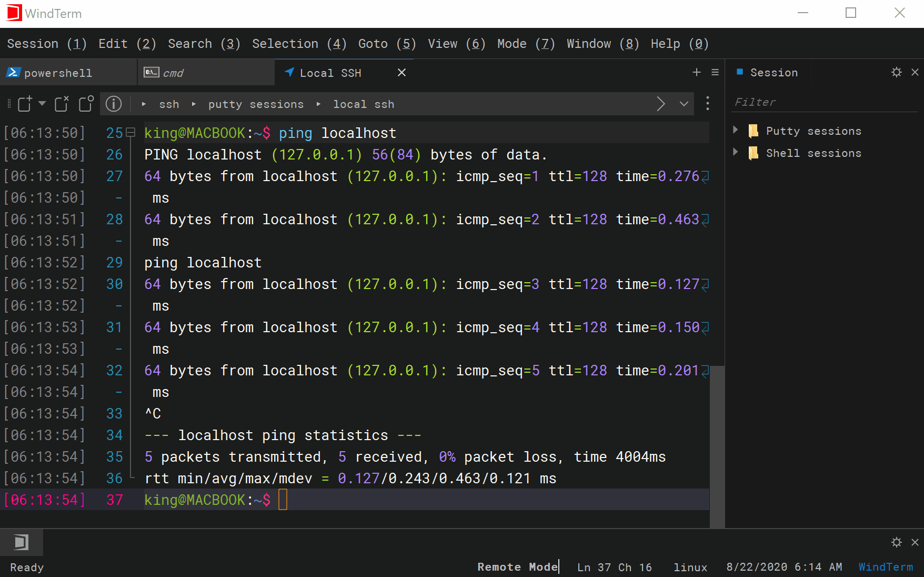The height and width of the screenshot is (577, 924).
Task: Click the putty sessions breadcrumb
Action: pyautogui.click(x=256, y=104)
